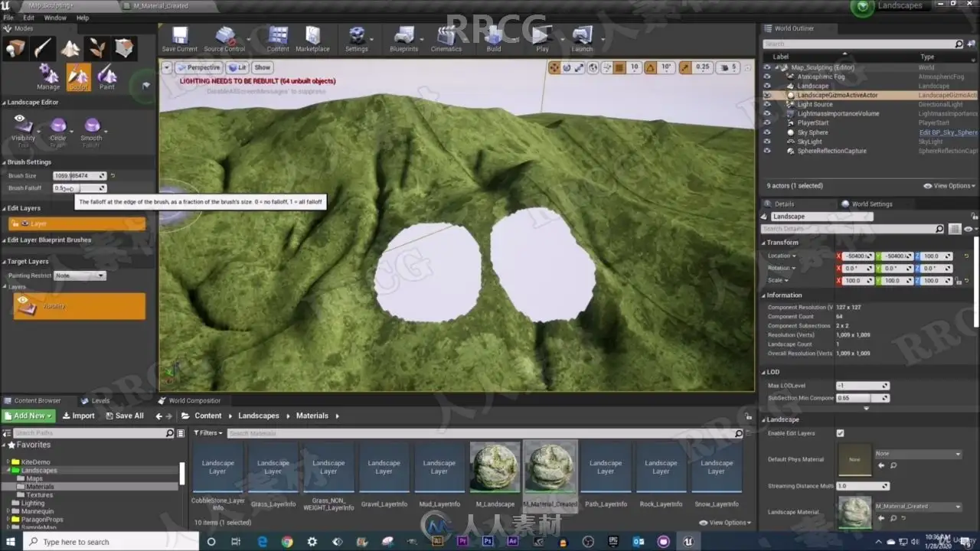Screen dimensions: 980x551
Task: Click the Add New button
Action: [x=28, y=416]
